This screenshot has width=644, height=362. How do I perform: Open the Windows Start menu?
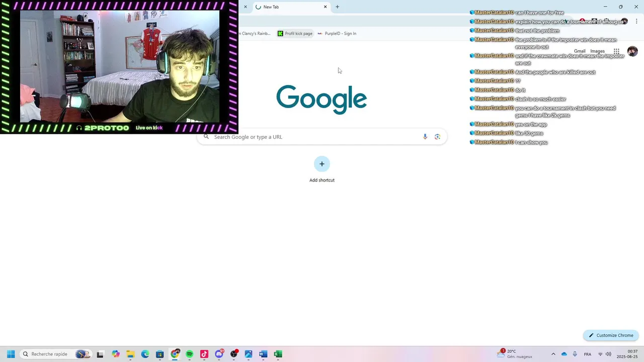coord(11,354)
